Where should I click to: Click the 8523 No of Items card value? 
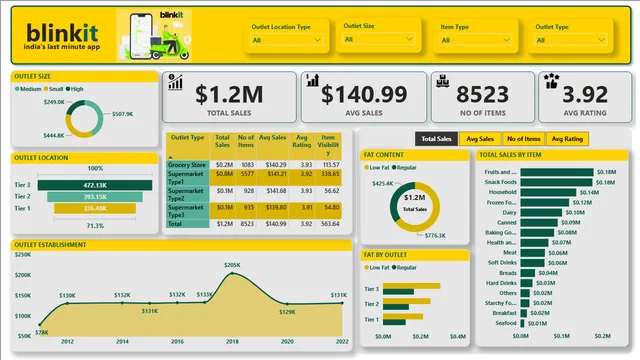point(482,94)
